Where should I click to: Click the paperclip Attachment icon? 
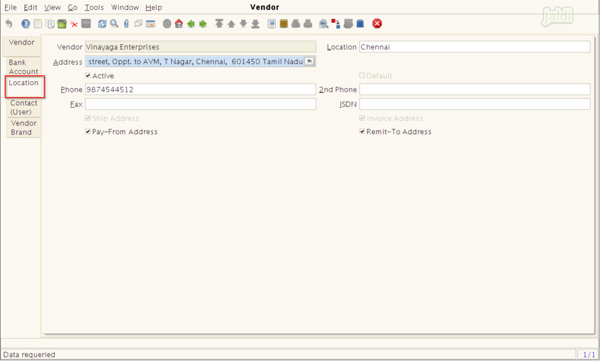click(126, 24)
